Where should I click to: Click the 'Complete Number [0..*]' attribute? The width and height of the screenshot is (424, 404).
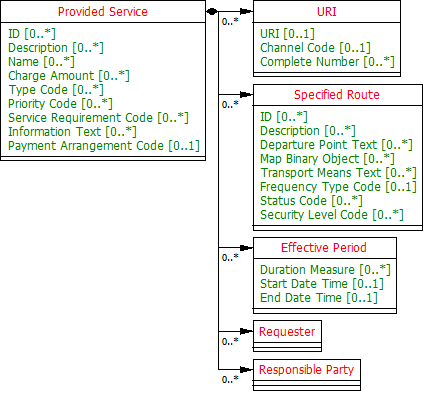click(327, 62)
